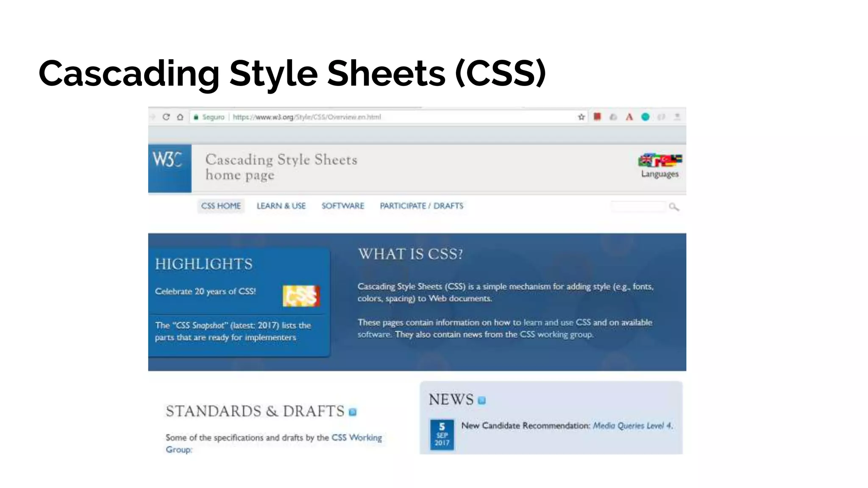Open the feed icon next to NEWS
Image resolution: width=868 pixels, height=488 pixels.
tap(482, 400)
